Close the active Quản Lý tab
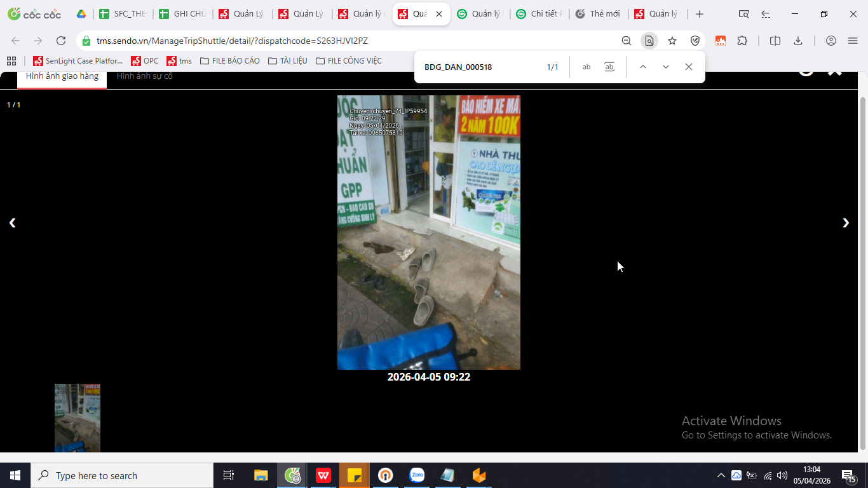 pyautogui.click(x=439, y=14)
